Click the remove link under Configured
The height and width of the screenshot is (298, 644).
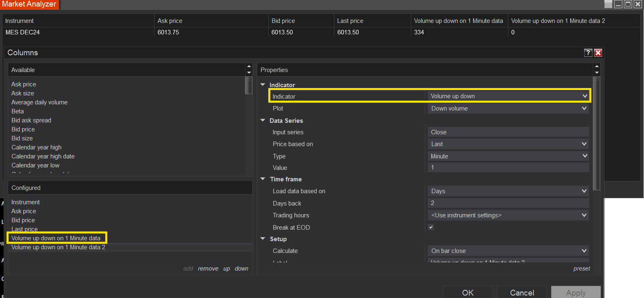coord(208,269)
